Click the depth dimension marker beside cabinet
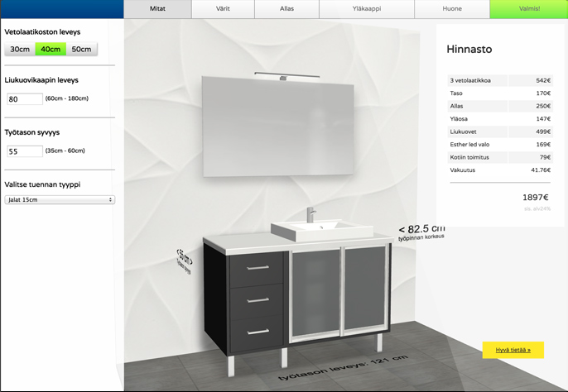Image resolution: width=568 pixels, height=392 pixels. click(184, 261)
